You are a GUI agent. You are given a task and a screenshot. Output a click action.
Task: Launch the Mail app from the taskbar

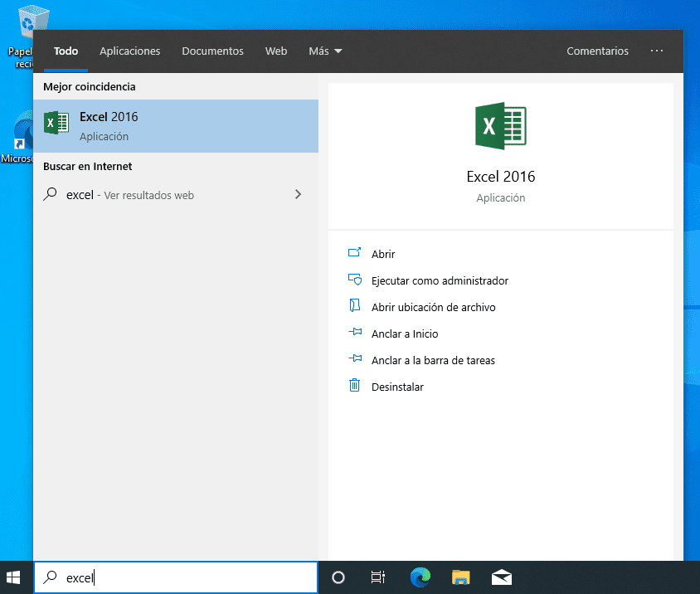[501, 577]
